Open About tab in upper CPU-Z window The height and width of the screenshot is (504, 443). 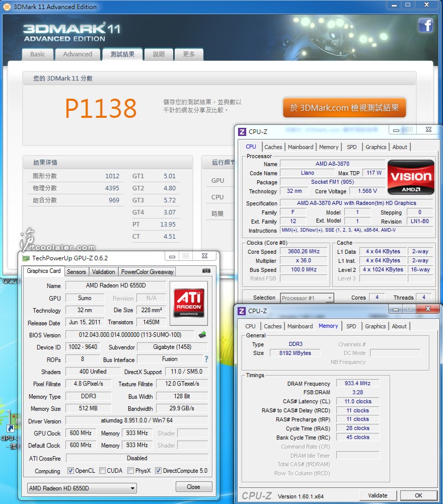(x=400, y=147)
